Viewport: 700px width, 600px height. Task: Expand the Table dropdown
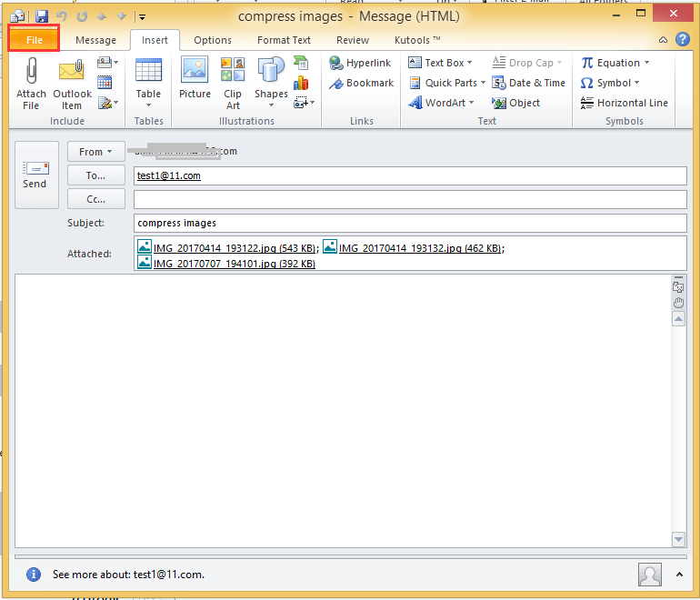point(148,104)
